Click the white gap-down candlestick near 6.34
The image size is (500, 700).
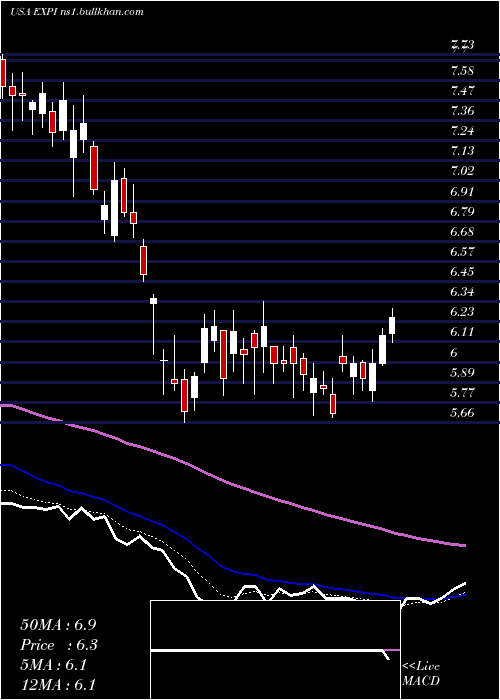tap(153, 301)
